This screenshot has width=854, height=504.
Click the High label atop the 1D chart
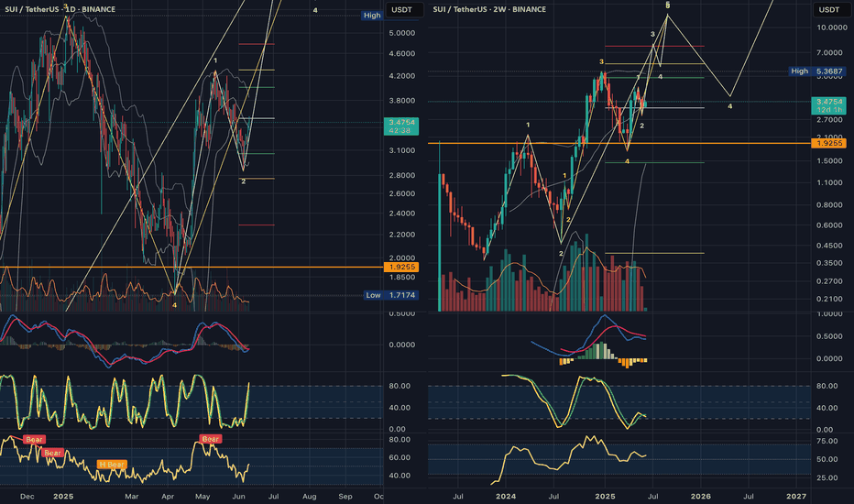tap(372, 16)
